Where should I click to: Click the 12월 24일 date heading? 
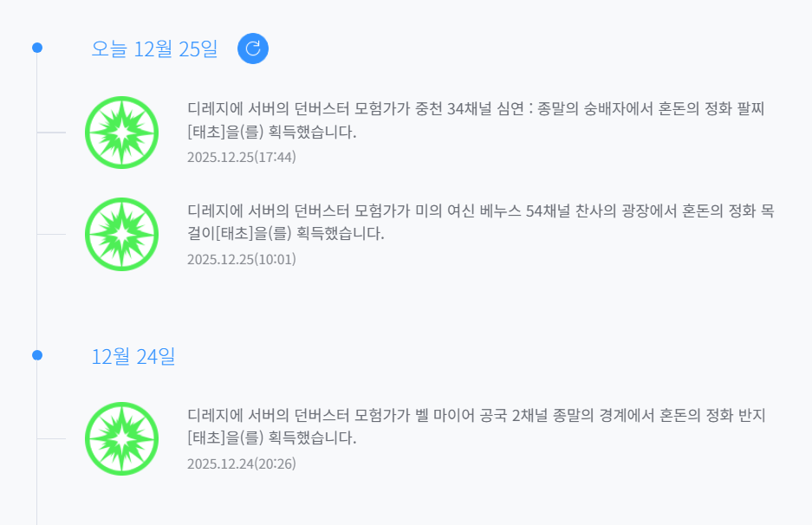coord(133,356)
